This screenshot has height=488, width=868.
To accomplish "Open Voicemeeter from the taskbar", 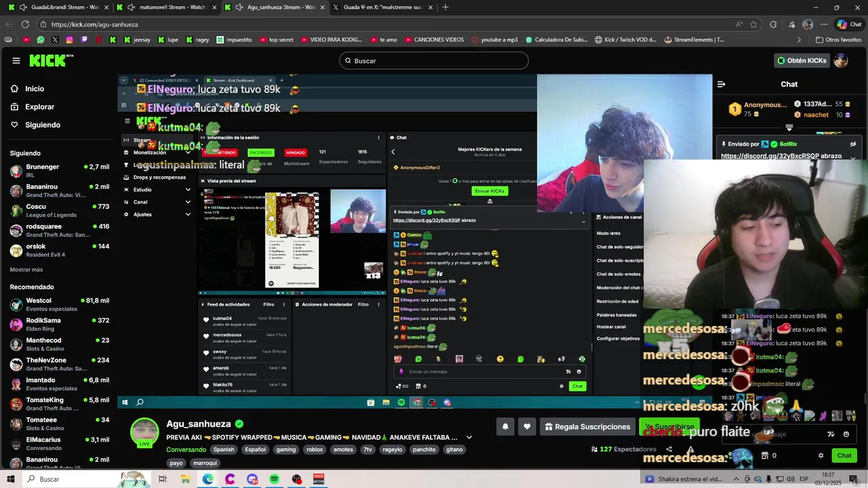I will 319,479.
